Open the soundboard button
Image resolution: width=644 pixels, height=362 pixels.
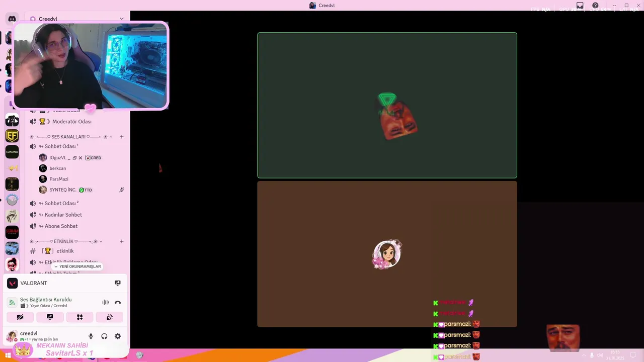[109, 317]
